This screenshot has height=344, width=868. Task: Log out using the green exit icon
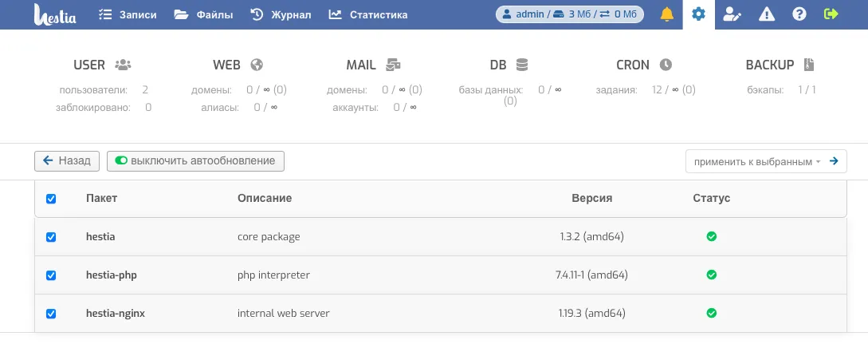tap(831, 14)
